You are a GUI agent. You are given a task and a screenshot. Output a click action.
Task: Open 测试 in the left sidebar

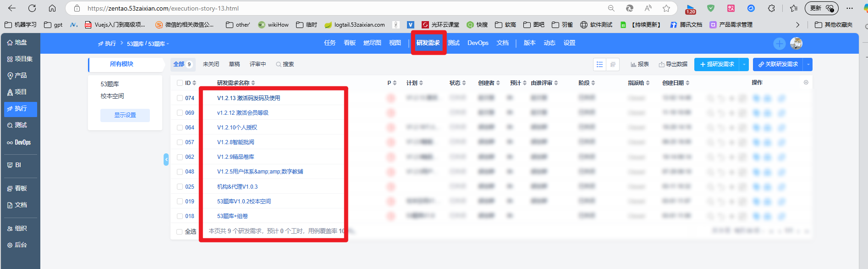pos(17,125)
